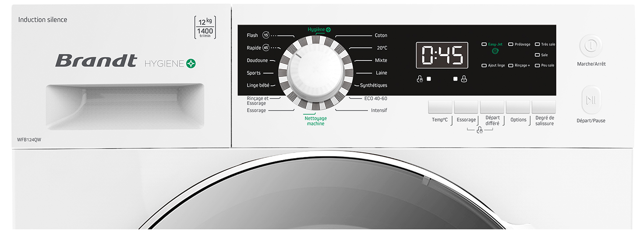Tap the Easy-Jet circular icon

[495, 51]
